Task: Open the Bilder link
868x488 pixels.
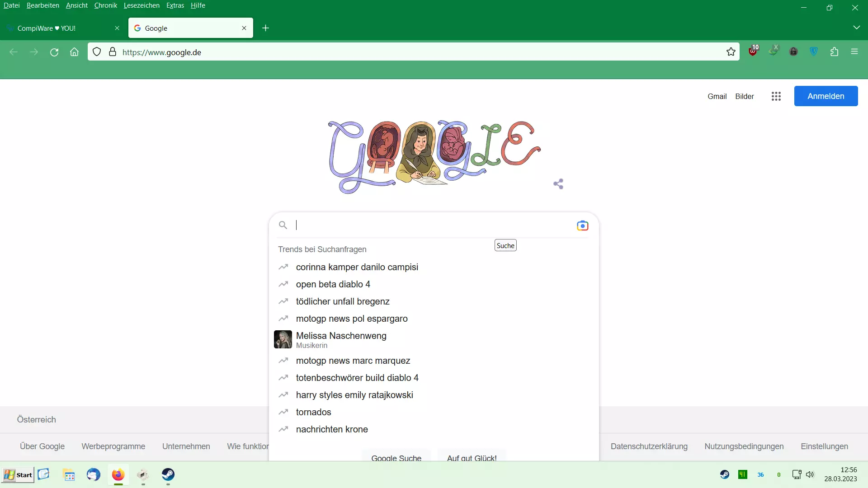Action: pos(744,96)
